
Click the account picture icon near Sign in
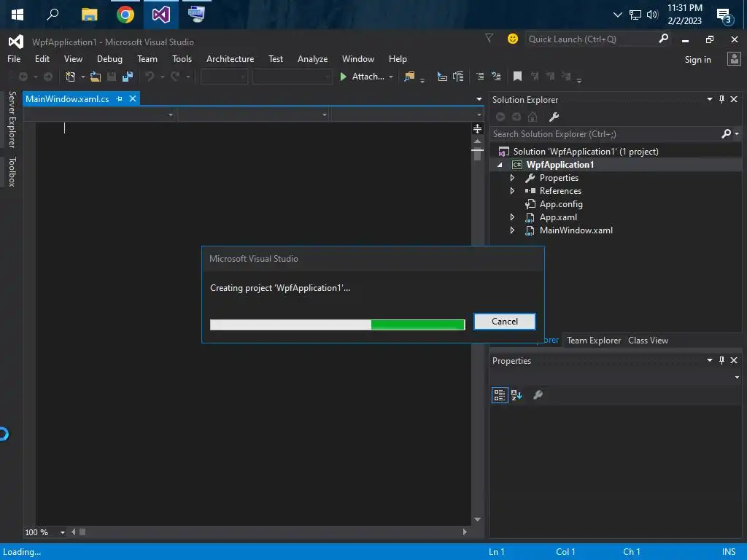[x=734, y=59]
